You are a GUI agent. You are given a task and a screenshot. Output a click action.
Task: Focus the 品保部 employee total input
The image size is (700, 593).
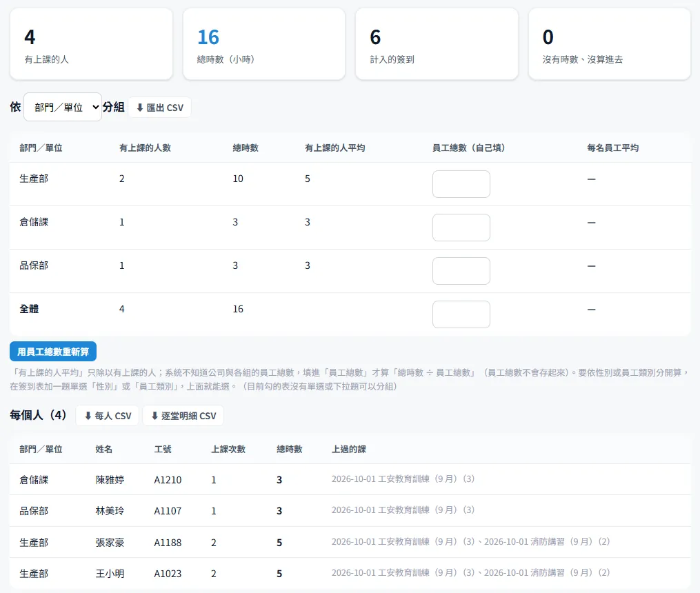461,271
